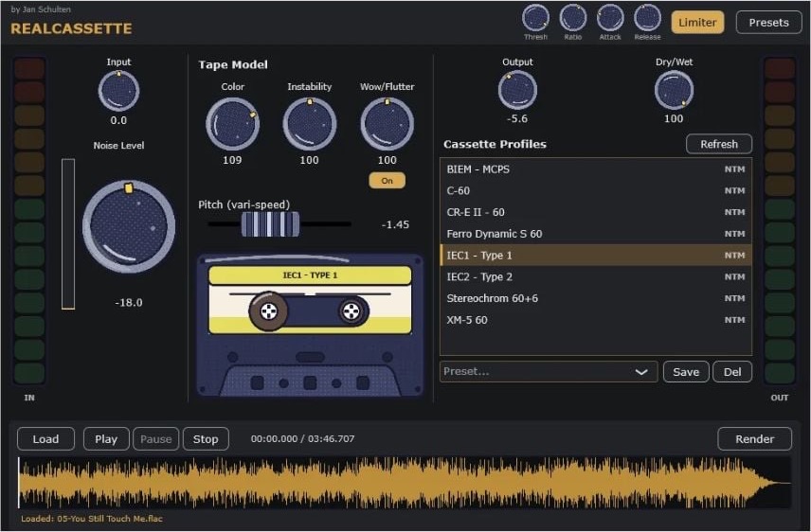
Task: Select XM-5 60 cassette profile
Action: [x=596, y=320]
